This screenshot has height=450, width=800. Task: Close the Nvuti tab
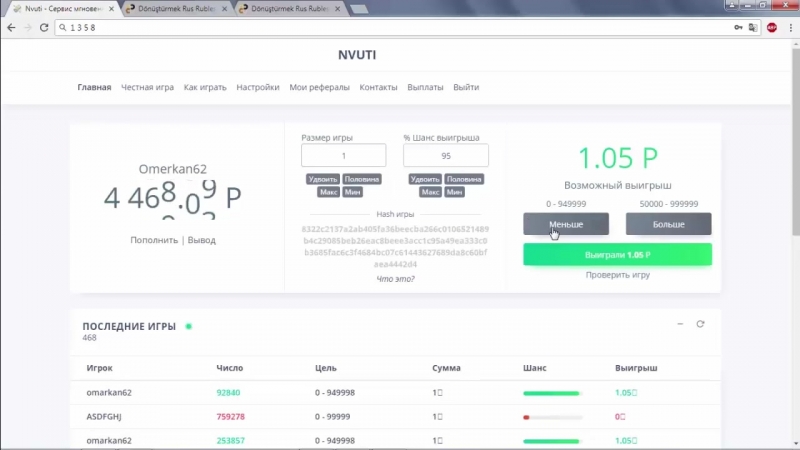point(111,9)
